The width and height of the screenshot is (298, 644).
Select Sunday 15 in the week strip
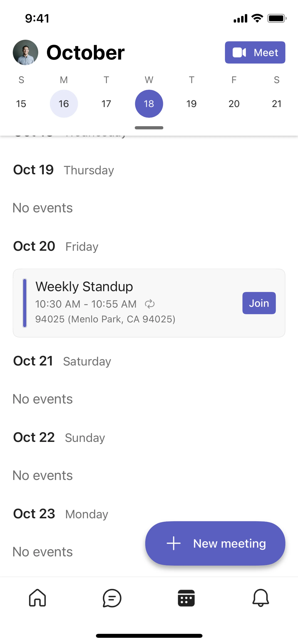tap(21, 104)
